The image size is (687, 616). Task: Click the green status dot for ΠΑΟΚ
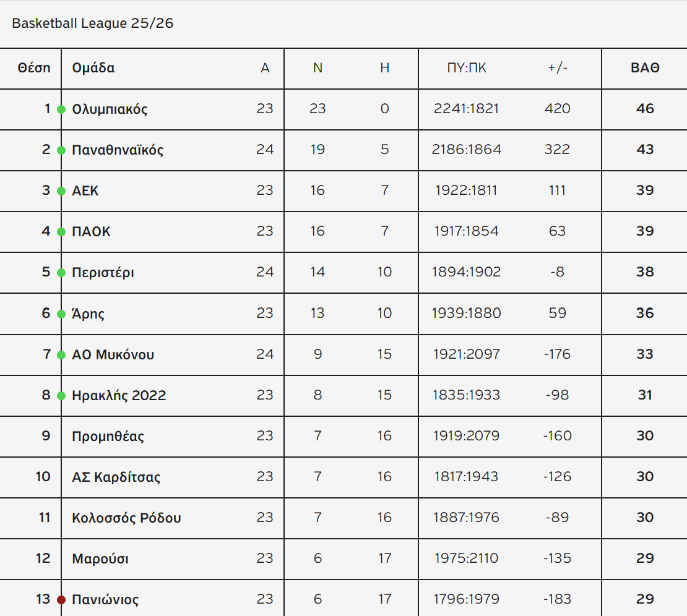click(x=61, y=232)
